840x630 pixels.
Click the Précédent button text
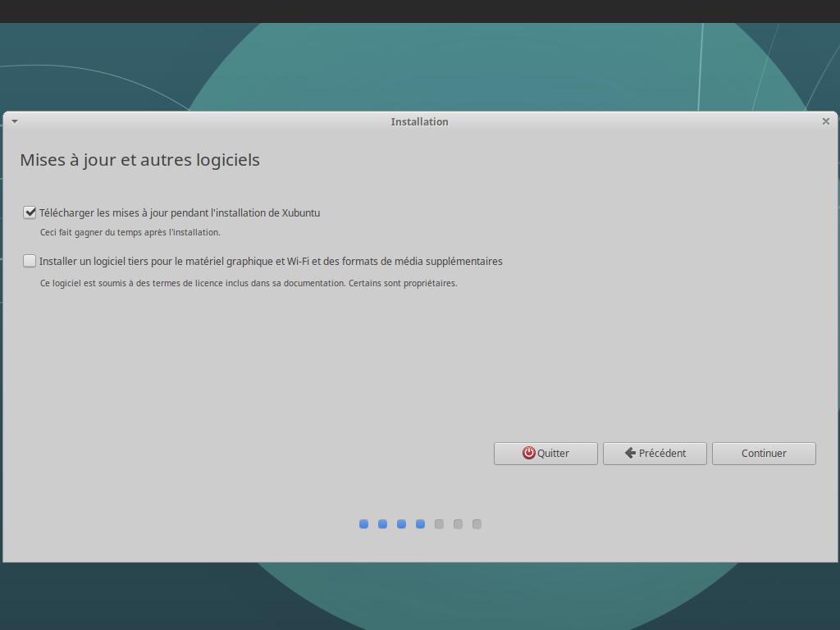662,453
